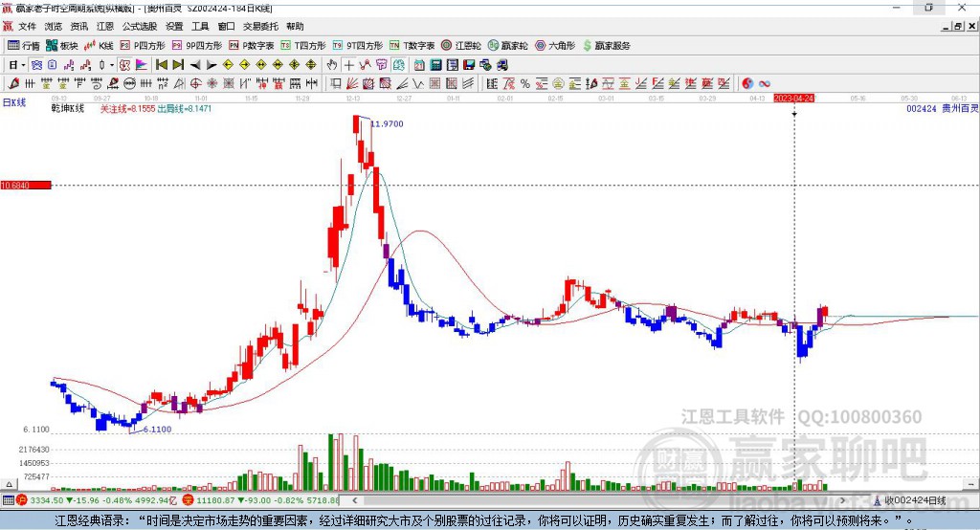Select the Gann fan lines tool

[x=352, y=84]
